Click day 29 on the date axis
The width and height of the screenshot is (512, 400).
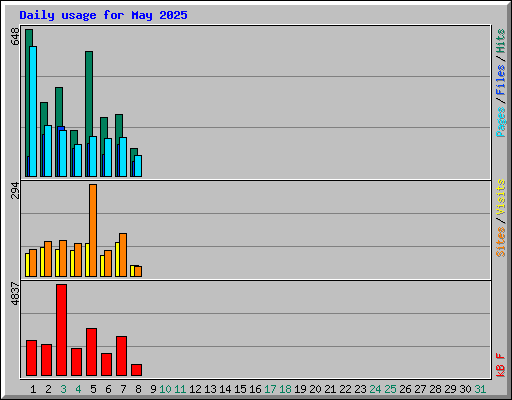pos(450,389)
